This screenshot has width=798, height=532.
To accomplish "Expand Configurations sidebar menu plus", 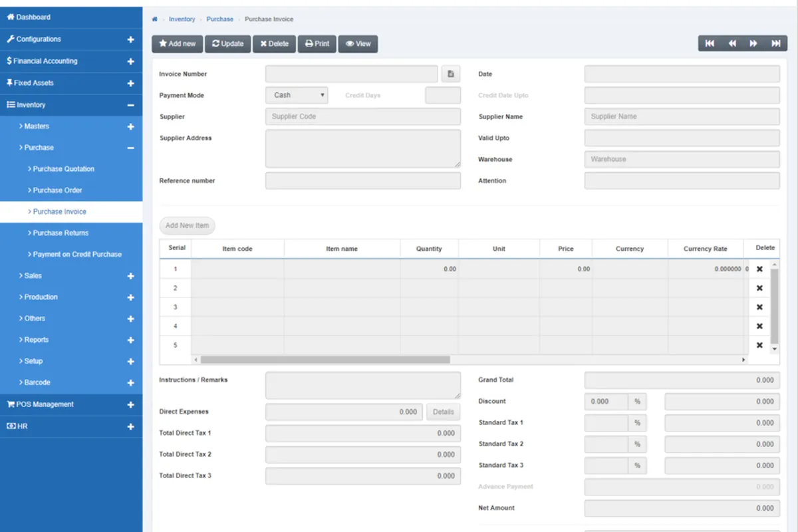I will coord(130,39).
